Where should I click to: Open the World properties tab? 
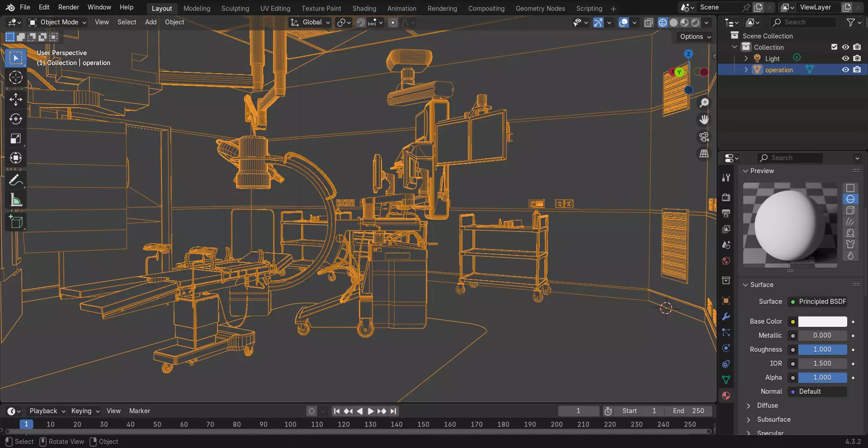726,261
